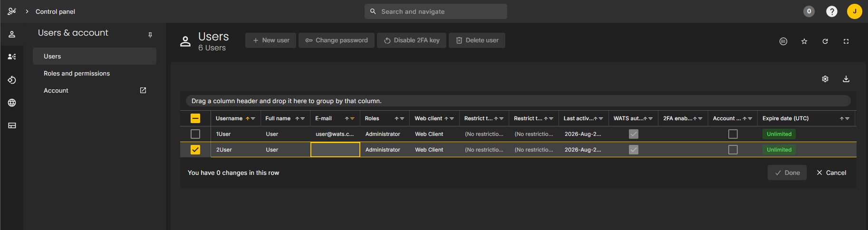The height and width of the screenshot is (230, 868).
Task: Sort by Expire date arrow icon
Action: pyautogui.click(x=842, y=118)
